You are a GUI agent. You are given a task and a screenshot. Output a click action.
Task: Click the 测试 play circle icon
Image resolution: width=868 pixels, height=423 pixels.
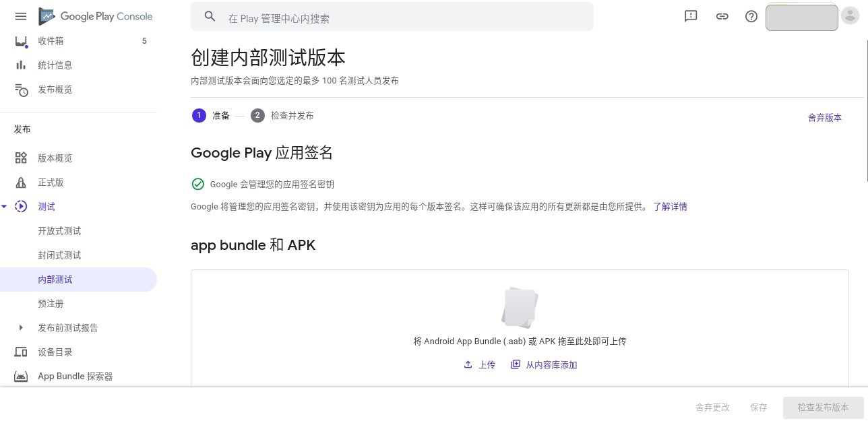[x=21, y=207]
